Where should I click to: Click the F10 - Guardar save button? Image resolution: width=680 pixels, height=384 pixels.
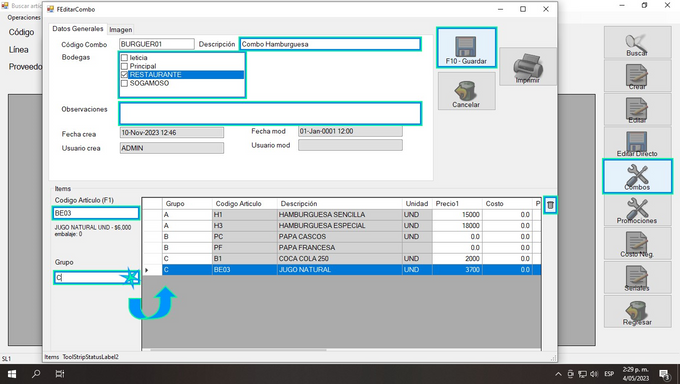(x=466, y=48)
